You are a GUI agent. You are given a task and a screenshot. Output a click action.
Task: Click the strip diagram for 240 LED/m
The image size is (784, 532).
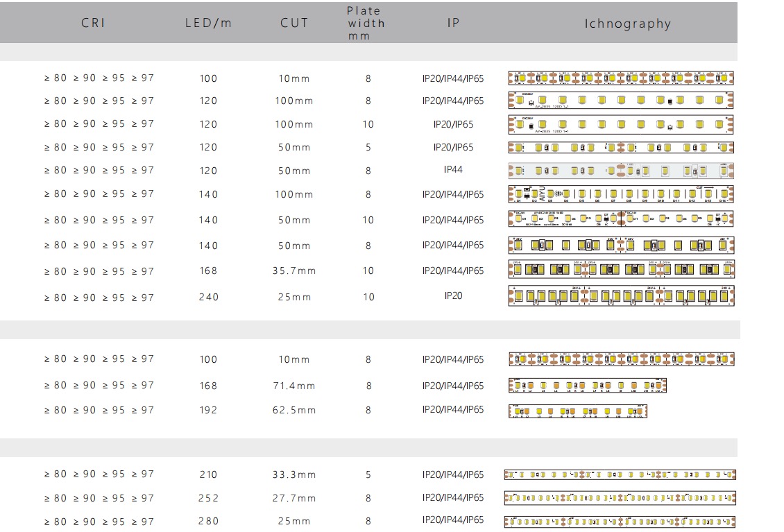click(621, 296)
